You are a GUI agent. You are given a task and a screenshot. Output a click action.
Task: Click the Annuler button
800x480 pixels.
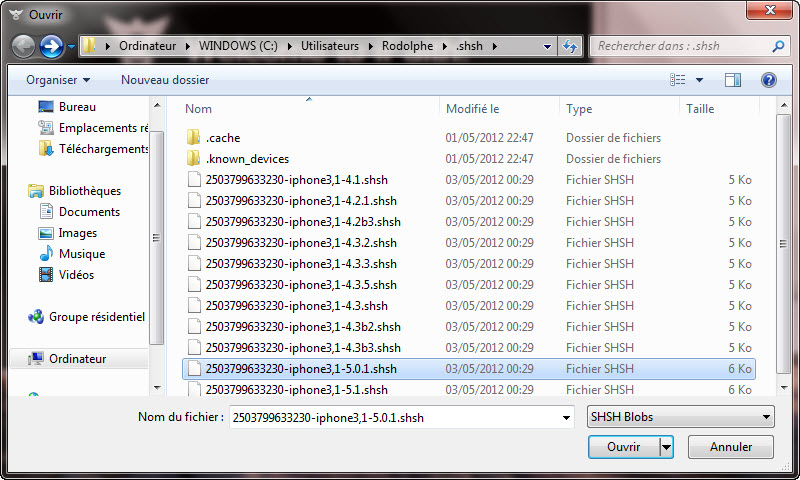[x=729, y=447]
